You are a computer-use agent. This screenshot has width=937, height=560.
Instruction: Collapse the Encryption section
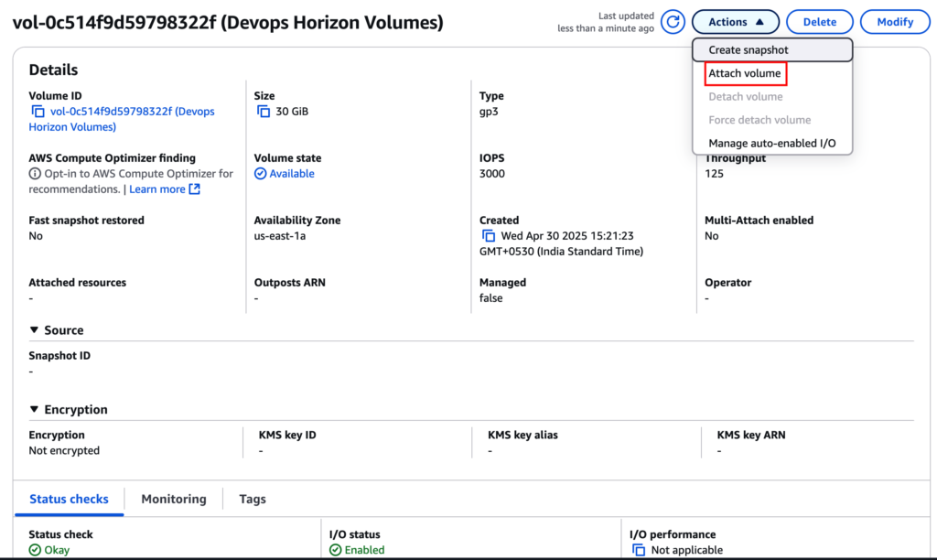coord(34,409)
